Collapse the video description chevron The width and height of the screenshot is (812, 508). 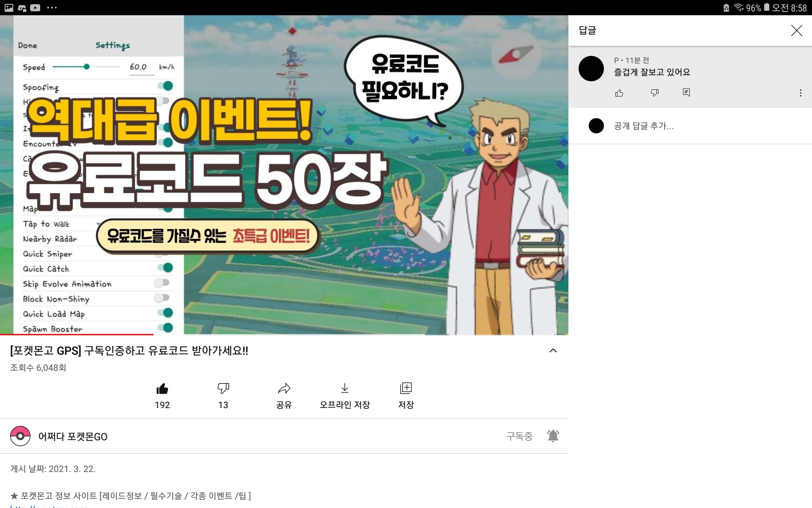click(553, 351)
